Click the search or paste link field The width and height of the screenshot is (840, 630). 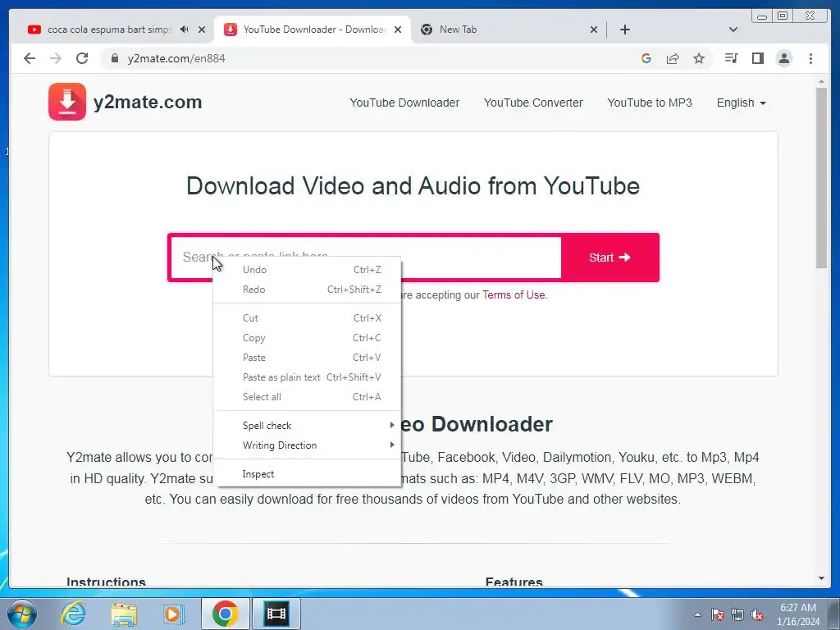pos(366,258)
